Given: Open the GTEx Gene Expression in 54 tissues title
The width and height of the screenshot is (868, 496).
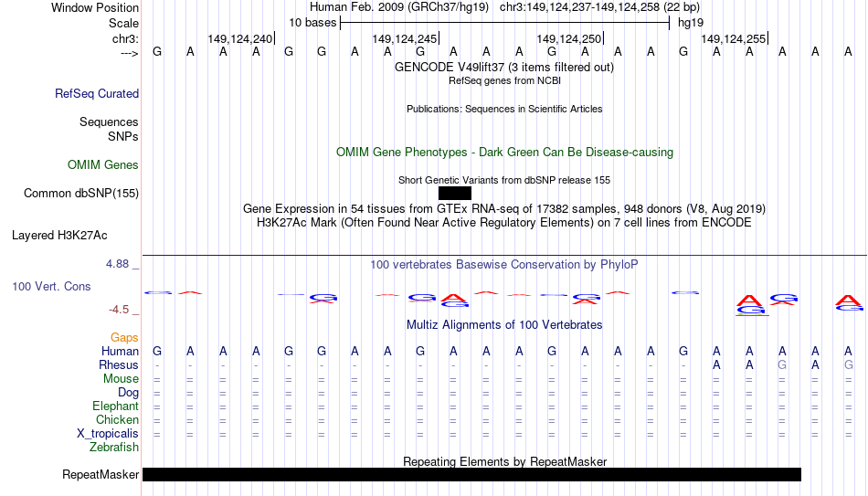Looking at the screenshot, I should coord(504,208).
